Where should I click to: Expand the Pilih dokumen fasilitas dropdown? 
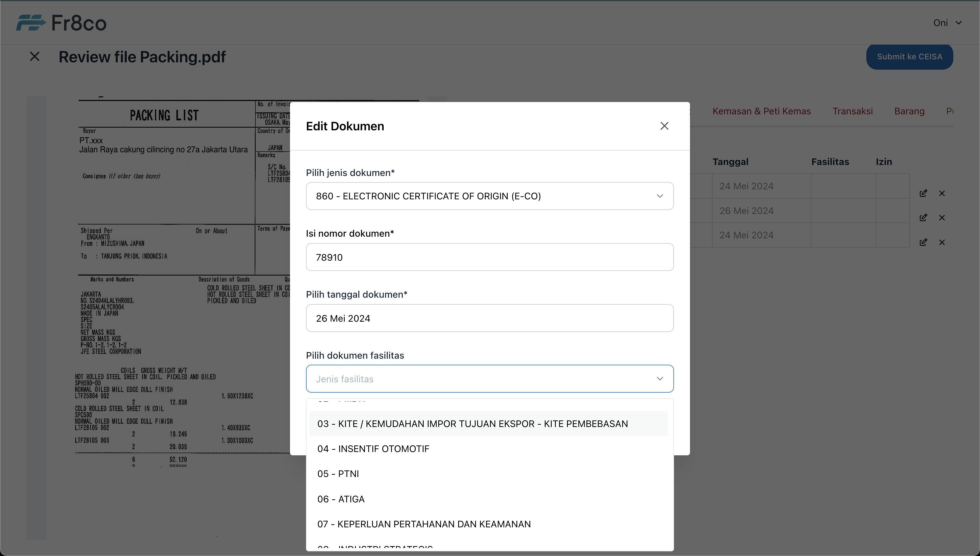(489, 378)
